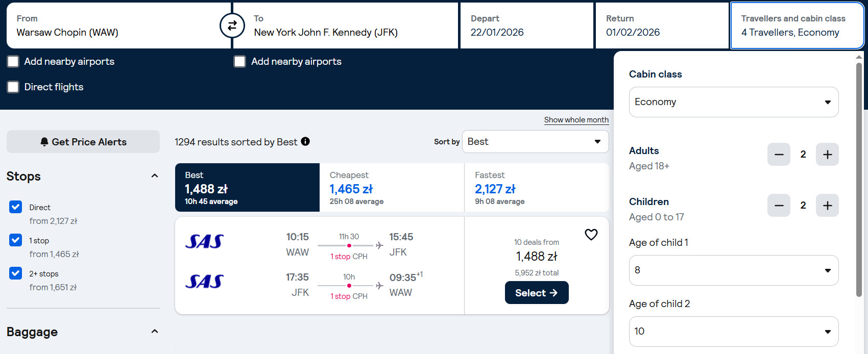868x354 pixels.
Task: Click the Select flight button
Action: 536,293
